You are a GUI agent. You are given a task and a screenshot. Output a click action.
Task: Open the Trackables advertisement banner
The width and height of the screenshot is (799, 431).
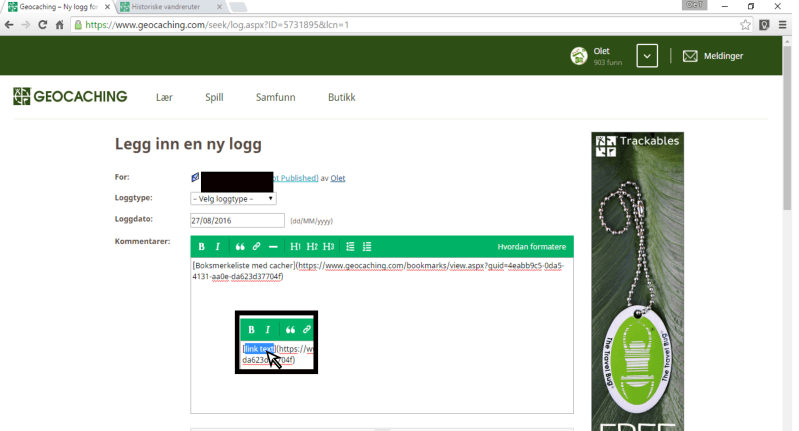tap(637, 281)
